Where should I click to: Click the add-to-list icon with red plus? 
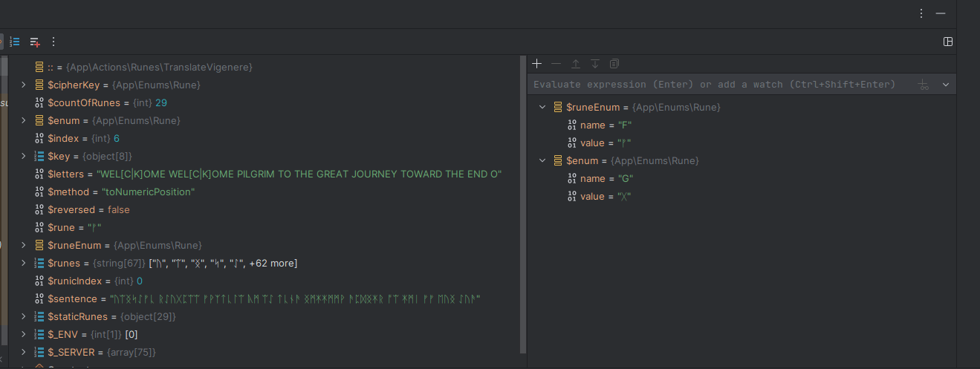pos(34,42)
